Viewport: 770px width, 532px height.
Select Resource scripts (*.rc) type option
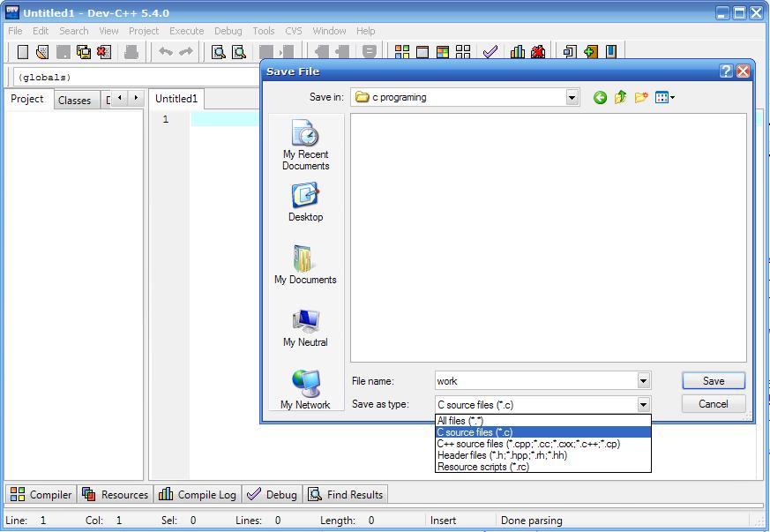click(x=542, y=467)
